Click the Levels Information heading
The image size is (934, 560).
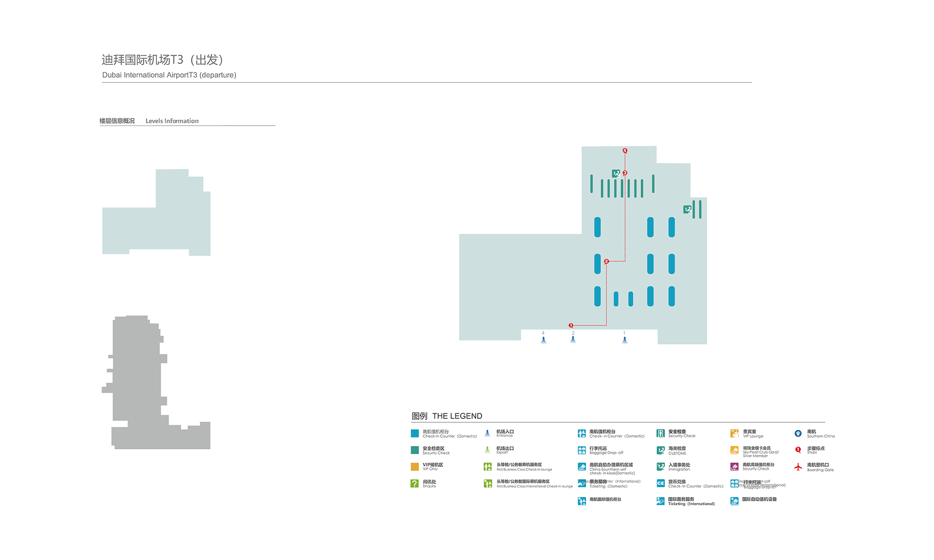coord(172,121)
